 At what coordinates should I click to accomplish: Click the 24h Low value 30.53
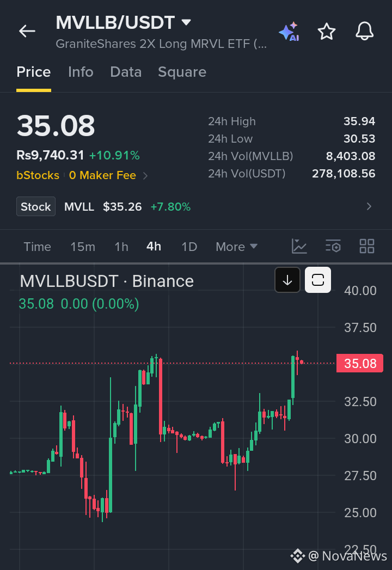pos(359,138)
